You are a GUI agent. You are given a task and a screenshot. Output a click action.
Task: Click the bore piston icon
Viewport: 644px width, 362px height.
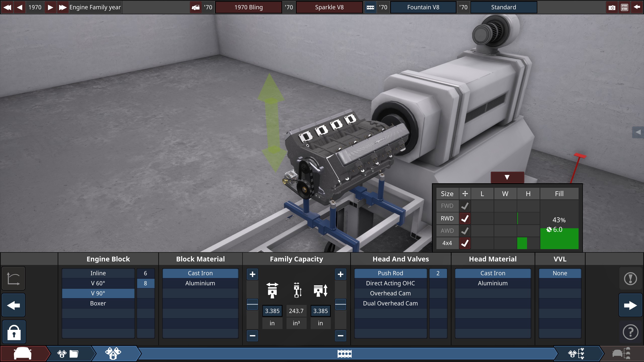pyautogui.click(x=272, y=290)
